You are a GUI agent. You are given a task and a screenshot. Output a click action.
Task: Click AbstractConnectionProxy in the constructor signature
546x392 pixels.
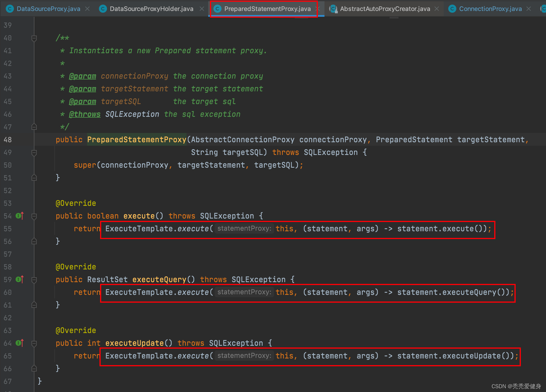pos(243,140)
